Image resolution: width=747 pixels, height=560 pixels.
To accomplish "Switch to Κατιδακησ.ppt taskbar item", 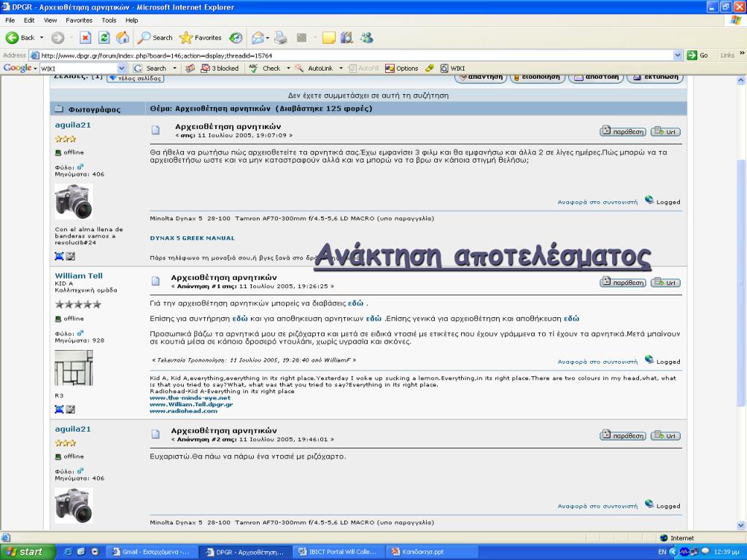I will [x=431, y=552].
